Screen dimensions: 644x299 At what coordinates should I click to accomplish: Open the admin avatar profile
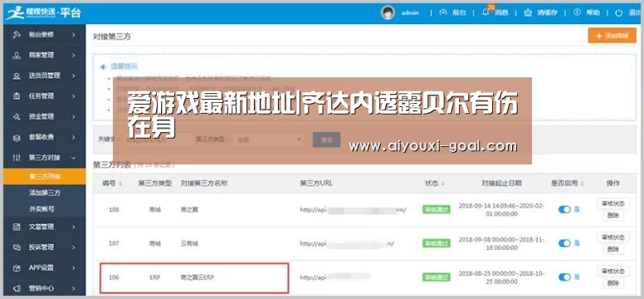coord(388,12)
